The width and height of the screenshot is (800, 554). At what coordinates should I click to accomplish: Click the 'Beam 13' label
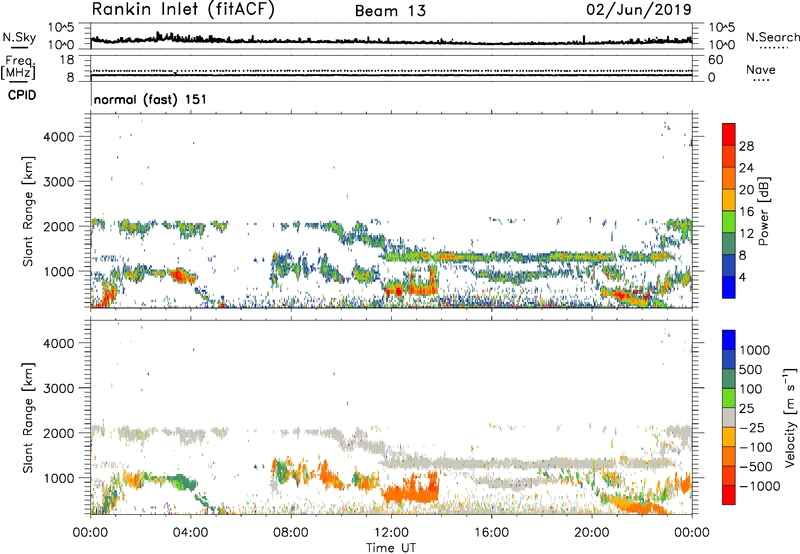390,11
